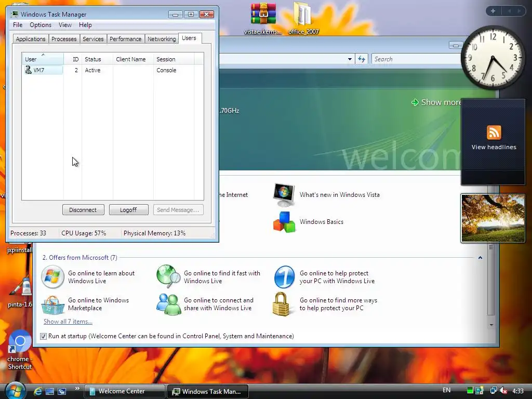Open the Windows Basics icon
This screenshot has width=532, height=399.
(x=284, y=222)
